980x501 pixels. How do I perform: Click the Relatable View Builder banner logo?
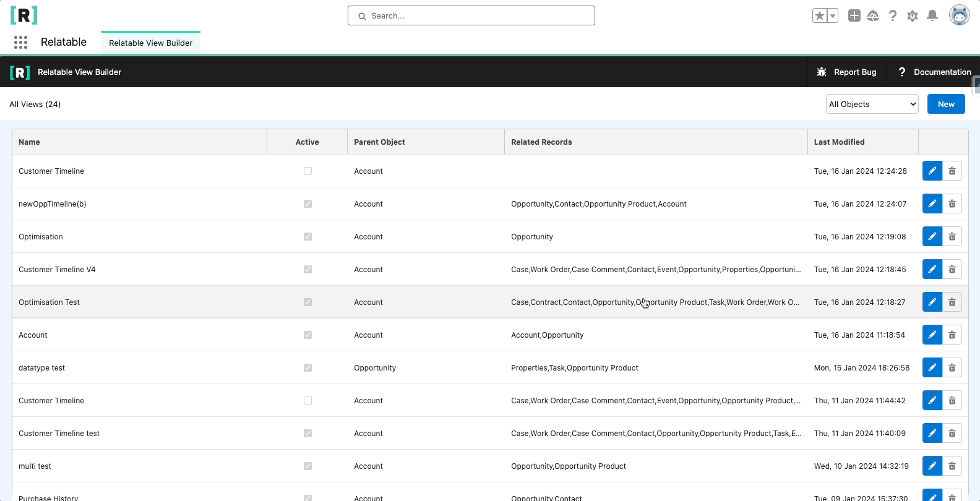click(20, 72)
